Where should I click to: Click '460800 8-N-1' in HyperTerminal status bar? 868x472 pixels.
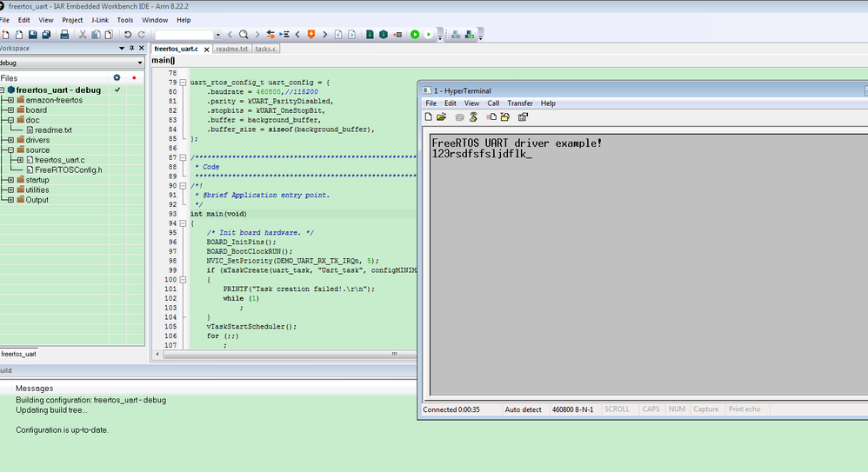[572, 409]
